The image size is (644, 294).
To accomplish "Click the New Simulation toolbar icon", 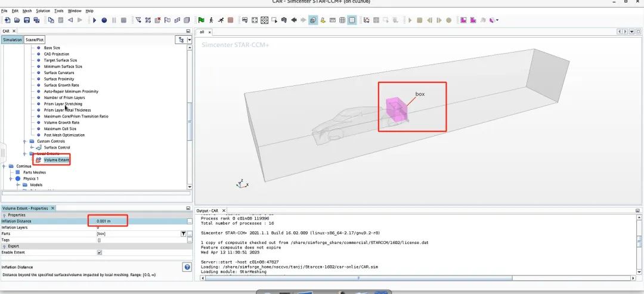I will point(7,20).
